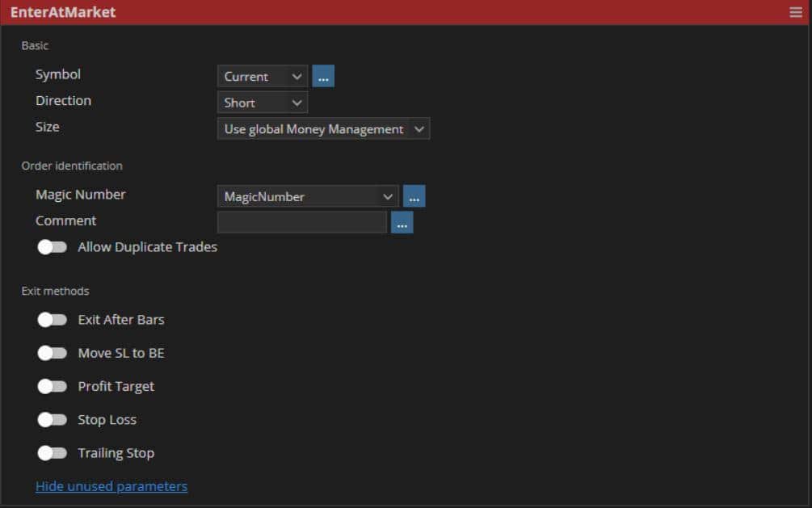Image resolution: width=812 pixels, height=508 pixels.
Task: Enable the Exit After Bars switch
Action: (53, 320)
